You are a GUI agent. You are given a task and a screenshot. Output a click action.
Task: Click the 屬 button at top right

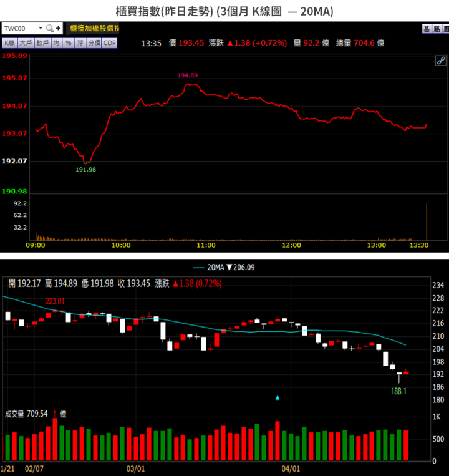(x=436, y=29)
